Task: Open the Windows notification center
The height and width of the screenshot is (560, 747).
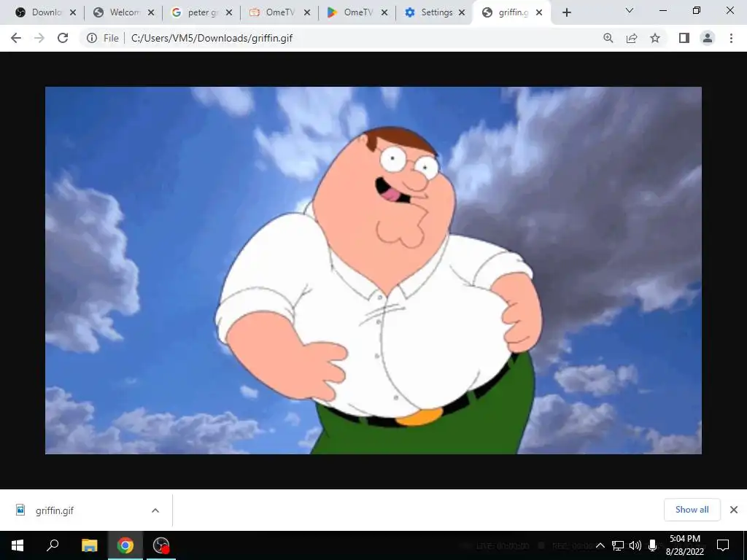Action: pyautogui.click(x=723, y=545)
